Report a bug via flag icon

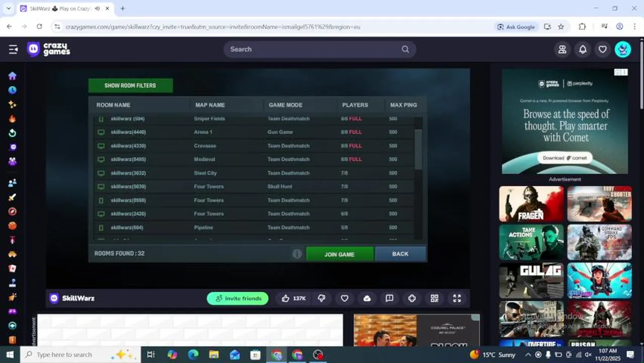[390, 298]
